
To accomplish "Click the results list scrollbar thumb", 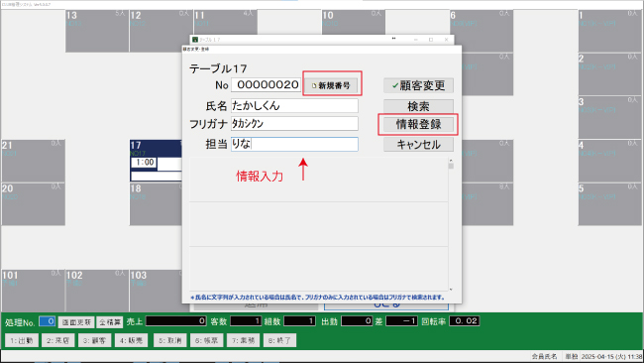I will click(451, 166).
